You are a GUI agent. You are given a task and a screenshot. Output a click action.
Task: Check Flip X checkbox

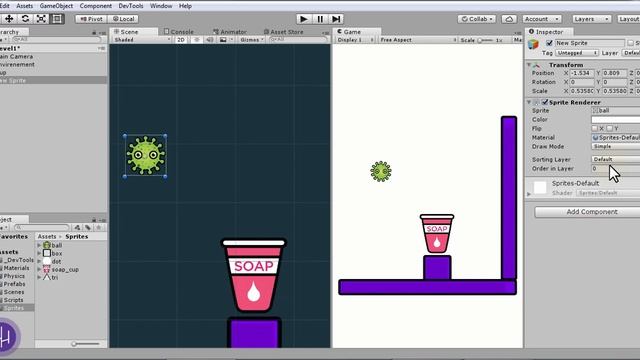tap(595, 129)
